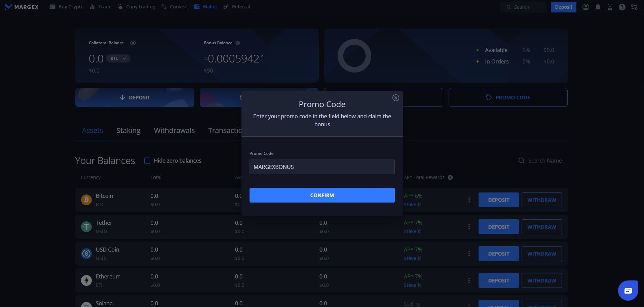
Task: Expand the BTC currency dropdown
Action: pyautogui.click(x=118, y=58)
